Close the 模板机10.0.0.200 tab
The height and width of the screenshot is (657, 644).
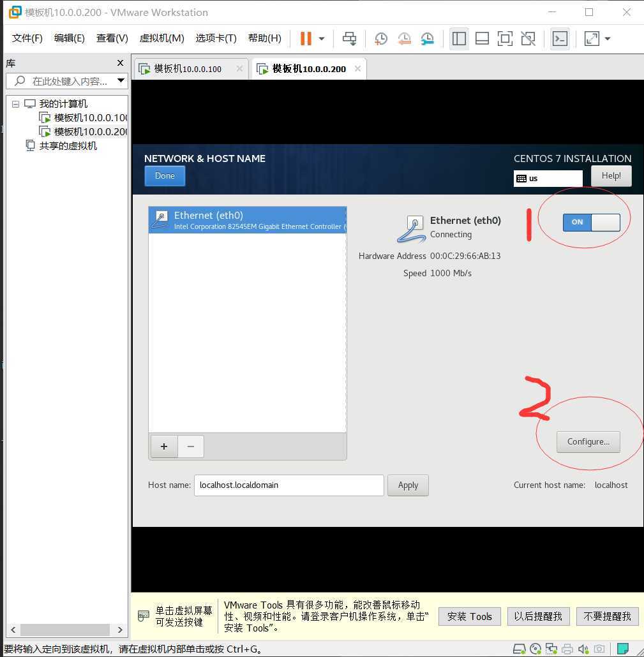point(357,68)
